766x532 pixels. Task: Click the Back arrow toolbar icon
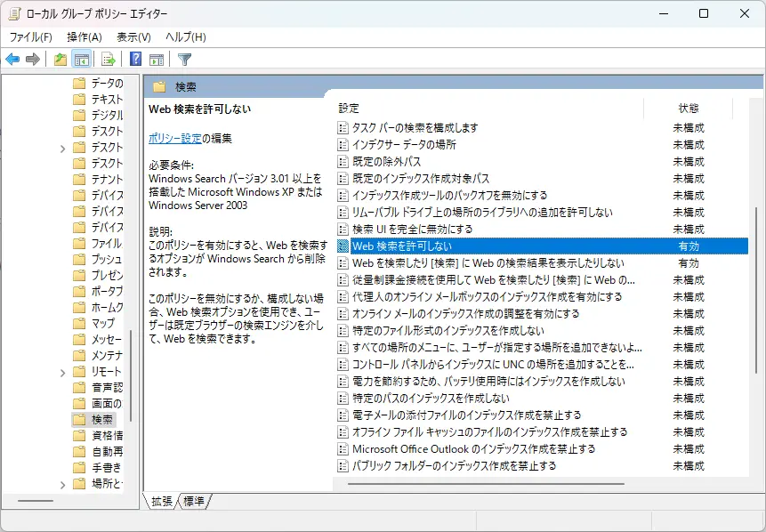(x=12, y=60)
